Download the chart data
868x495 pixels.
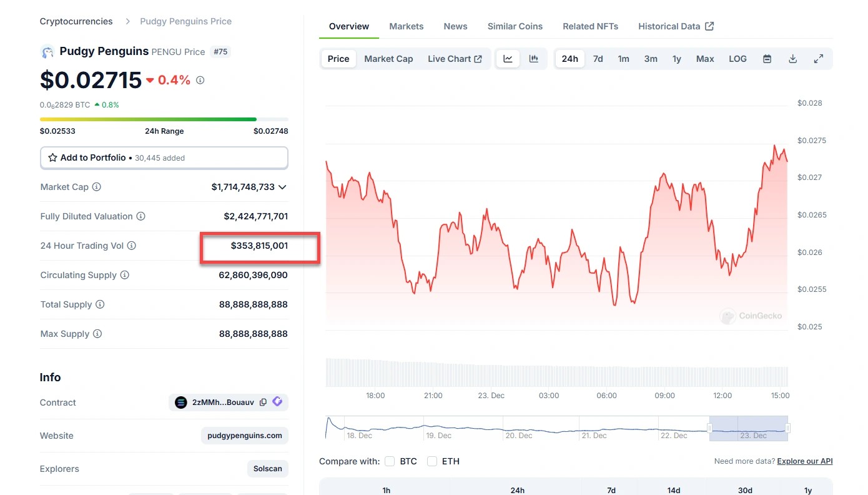tap(793, 59)
